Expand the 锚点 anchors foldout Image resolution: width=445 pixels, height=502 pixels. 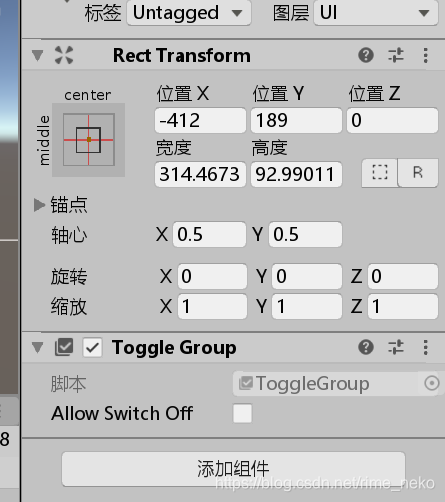(39, 205)
